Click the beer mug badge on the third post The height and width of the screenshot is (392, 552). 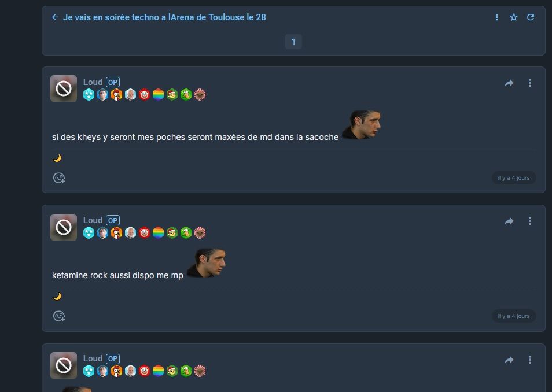(x=186, y=371)
